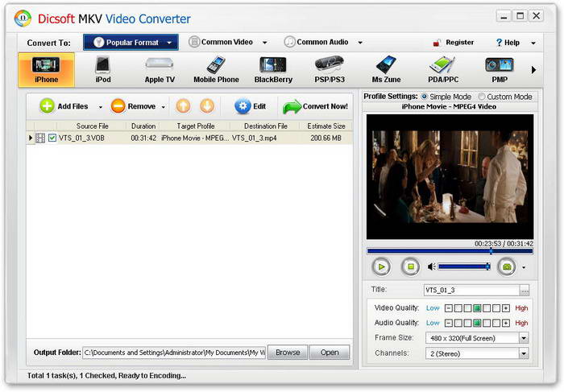Choose the Apple TV profile
This screenshot has width=564, height=392.
pyautogui.click(x=160, y=70)
